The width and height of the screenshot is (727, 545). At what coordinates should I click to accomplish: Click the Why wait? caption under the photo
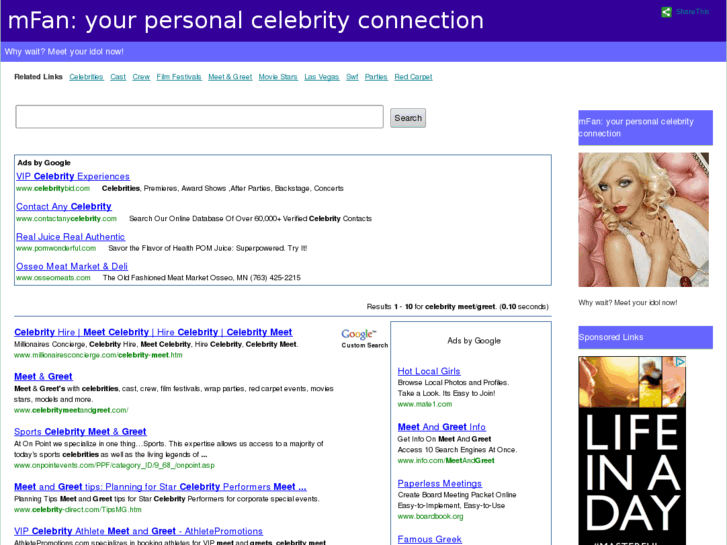(627, 303)
